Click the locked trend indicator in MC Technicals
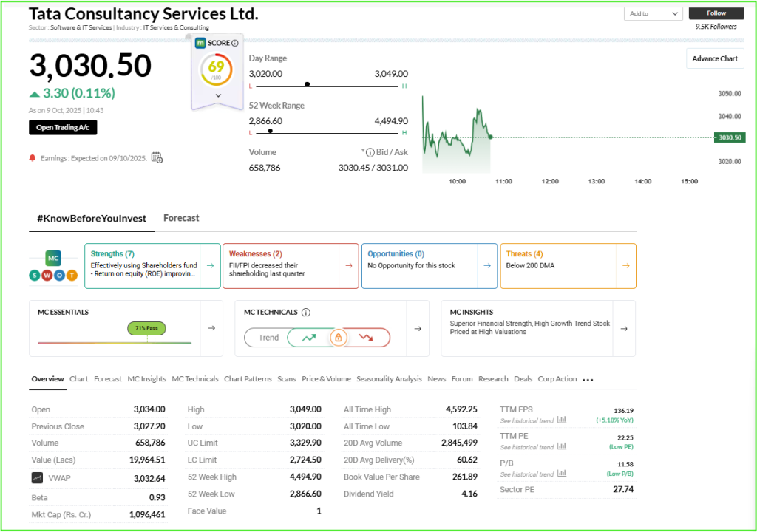The image size is (757, 532). [338, 338]
